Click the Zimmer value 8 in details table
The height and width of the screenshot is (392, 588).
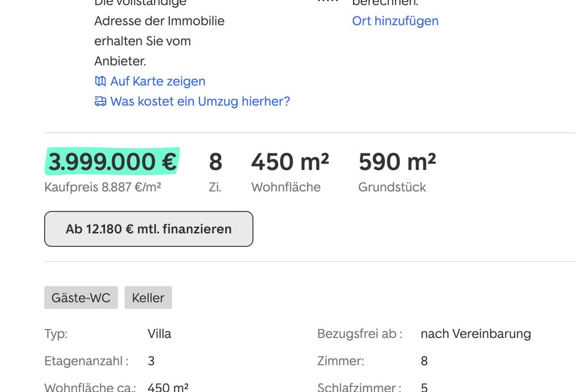coord(424,361)
